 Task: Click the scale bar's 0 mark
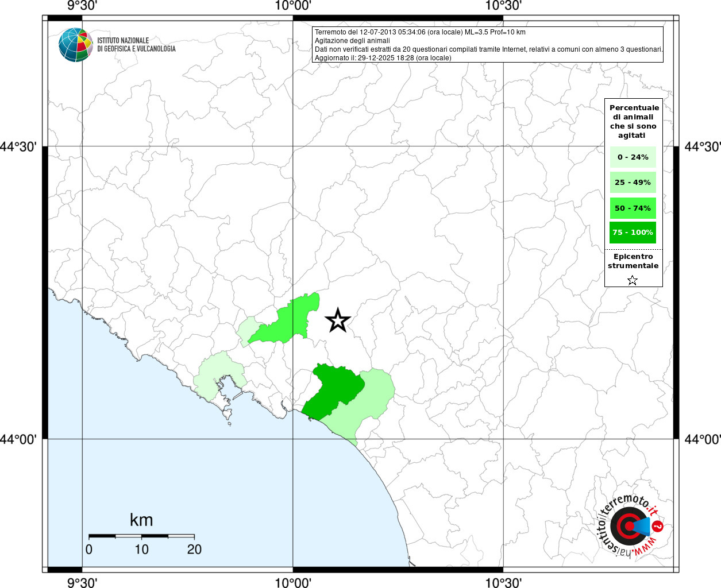click(89, 549)
